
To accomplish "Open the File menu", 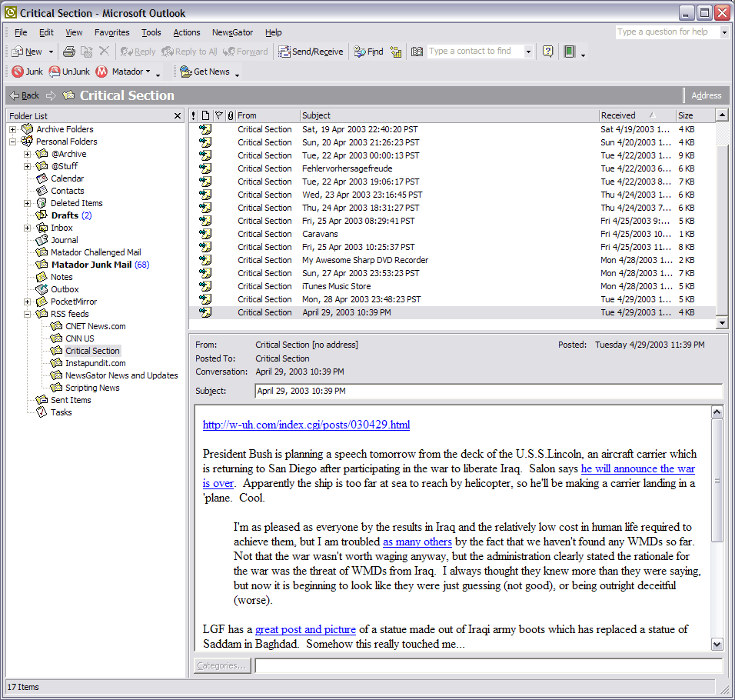I will click(x=21, y=32).
